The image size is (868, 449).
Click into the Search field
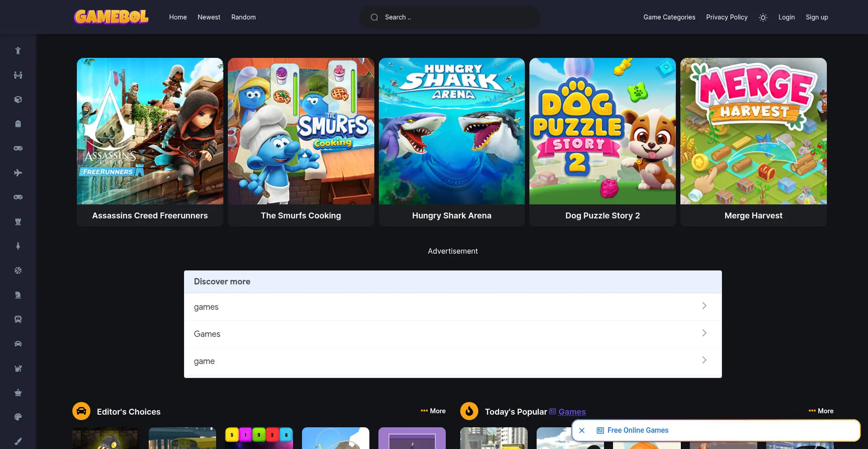tap(450, 17)
